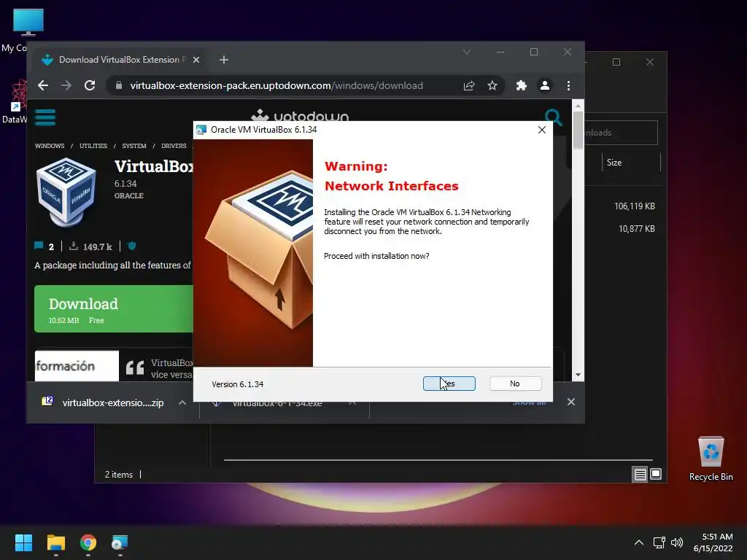This screenshot has height=560, width=747.
Task: Focus the Chrome address bar URL
Action: [x=276, y=85]
